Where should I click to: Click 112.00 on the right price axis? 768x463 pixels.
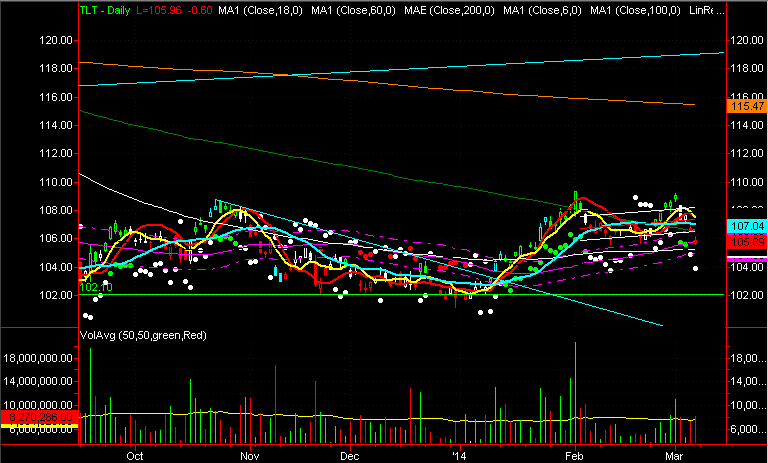click(x=747, y=153)
